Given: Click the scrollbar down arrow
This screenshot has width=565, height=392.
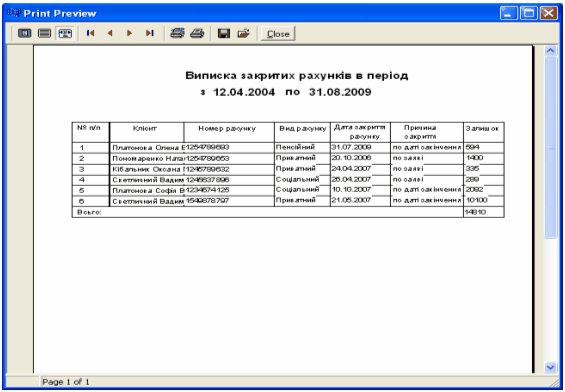Looking at the screenshot, I should [x=550, y=367].
